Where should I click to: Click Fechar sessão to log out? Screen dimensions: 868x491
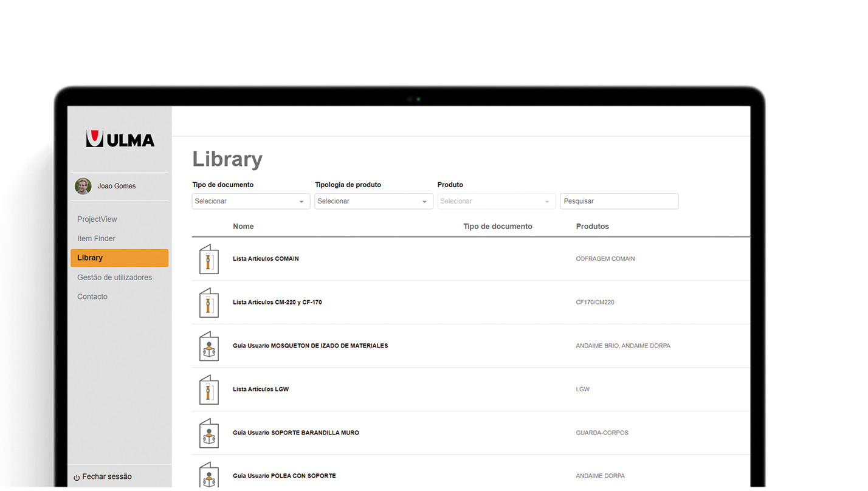coord(106,477)
